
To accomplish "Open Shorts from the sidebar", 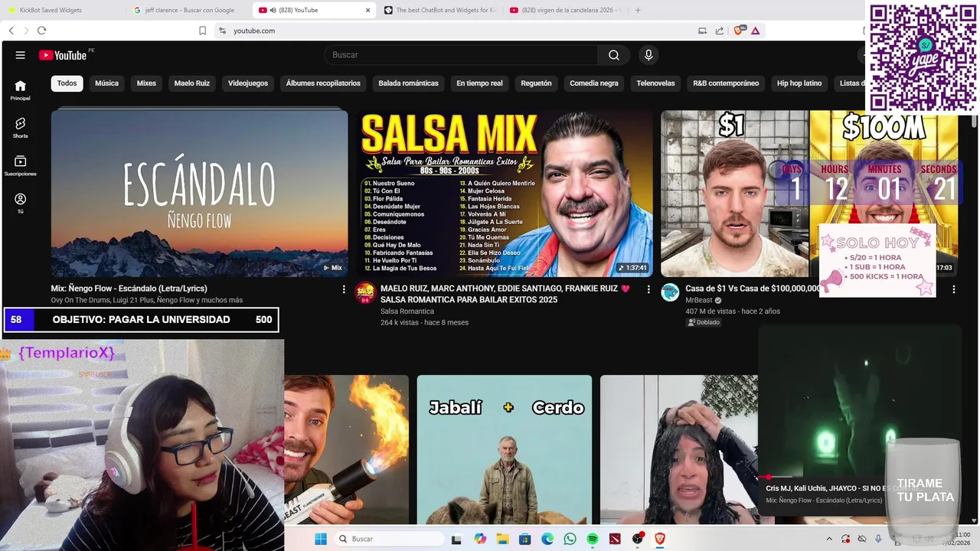I will pos(21,128).
